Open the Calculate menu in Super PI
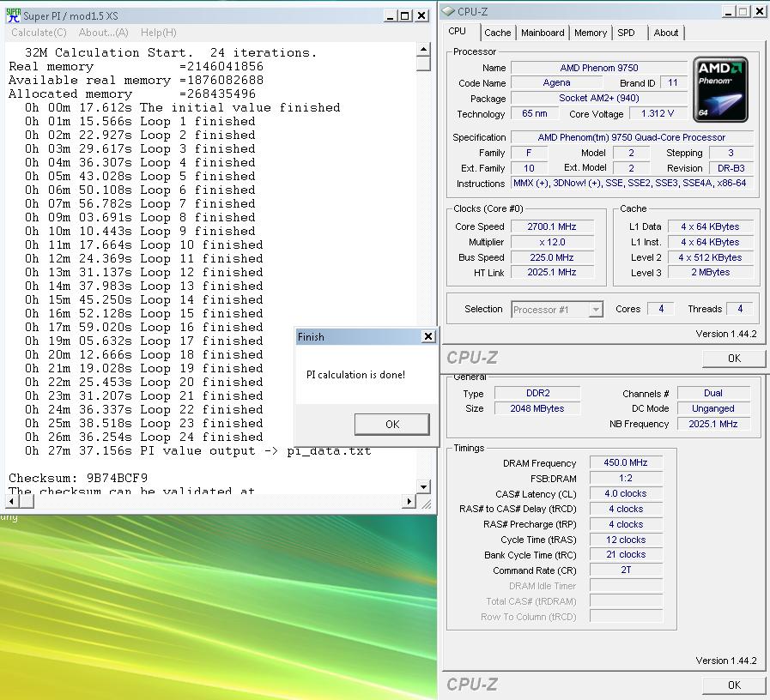The height and width of the screenshot is (700, 770). point(39,33)
